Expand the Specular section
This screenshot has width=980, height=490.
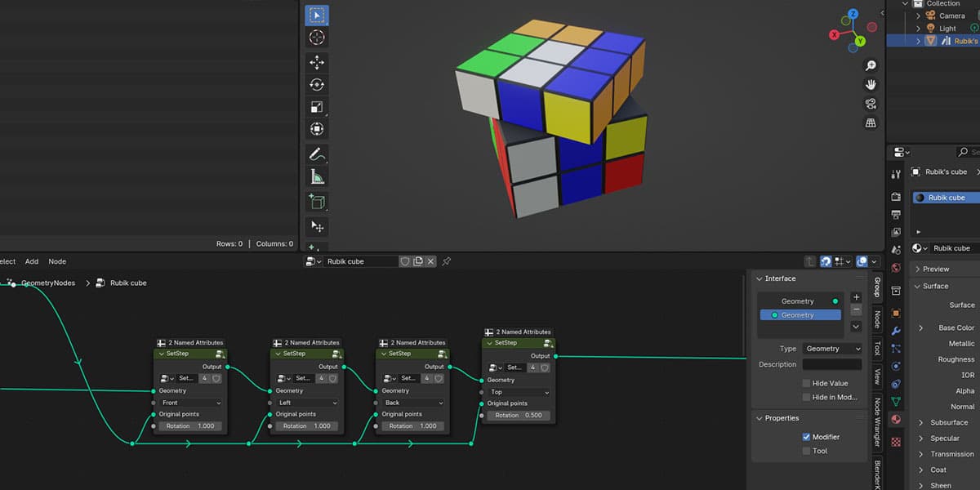920,439
